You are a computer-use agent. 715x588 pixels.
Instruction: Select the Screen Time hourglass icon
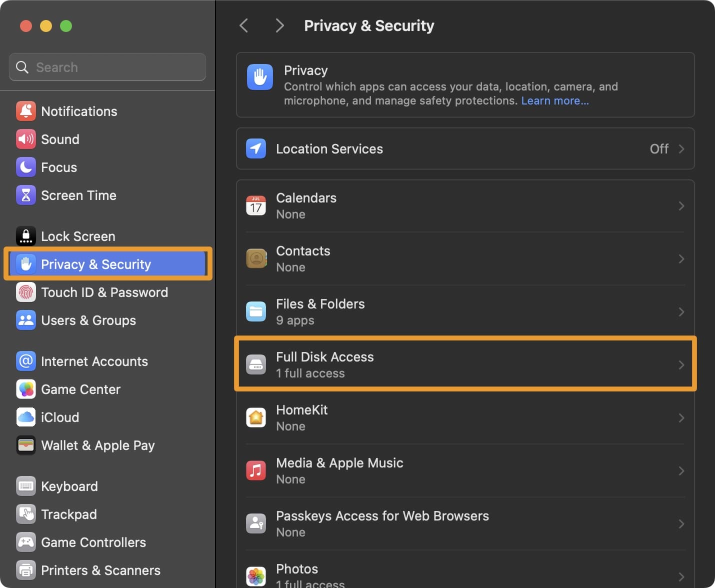26,195
